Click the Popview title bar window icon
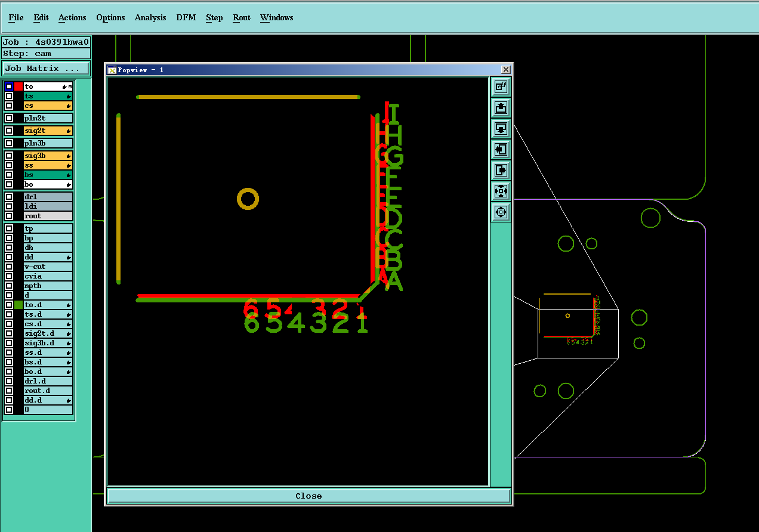 tap(112, 70)
